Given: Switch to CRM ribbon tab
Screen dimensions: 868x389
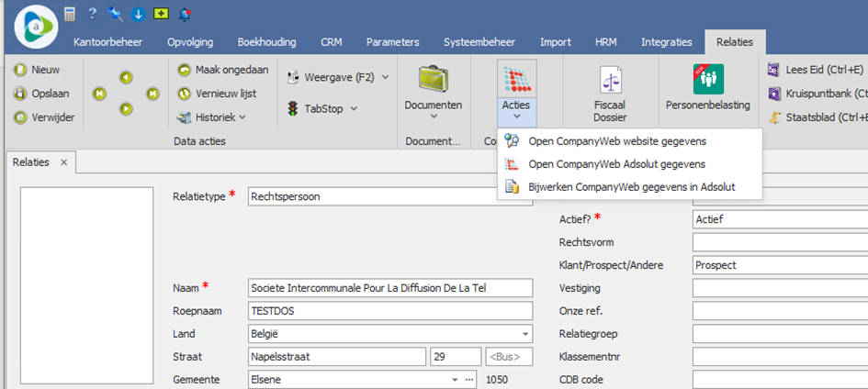Looking at the screenshot, I should (331, 42).
